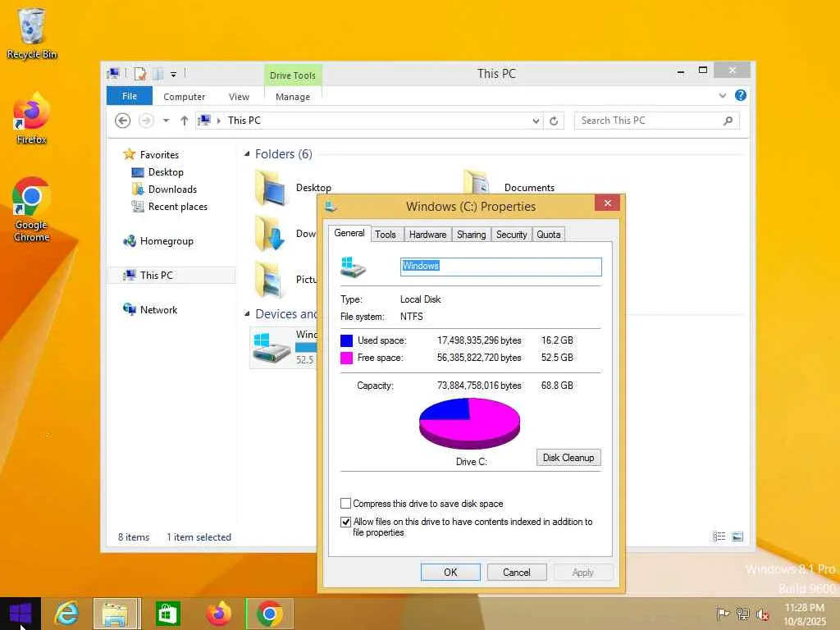This screenshot has height=630, width=840.
Task: Select the Desktop folder icon in Folders group
Action: point(271,188)
